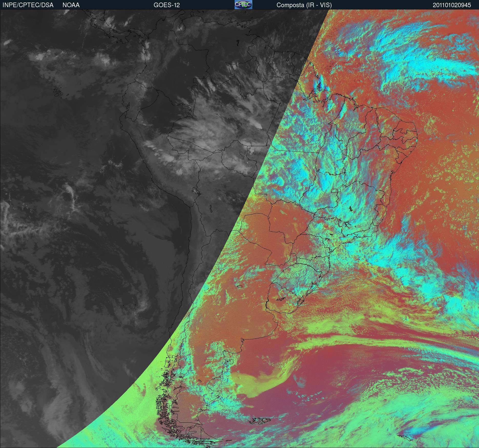The width and height of the screenshot is (479, 448).
Task: Click the CPTEC logo in header
Action: pyautogui.click(x=243, y=5)
